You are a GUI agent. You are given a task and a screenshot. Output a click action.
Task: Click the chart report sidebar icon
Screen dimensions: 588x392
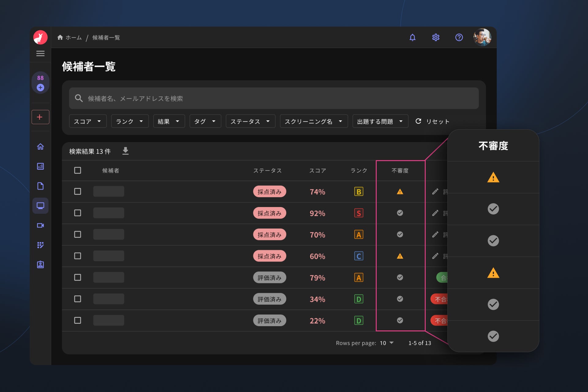[40, 166]
